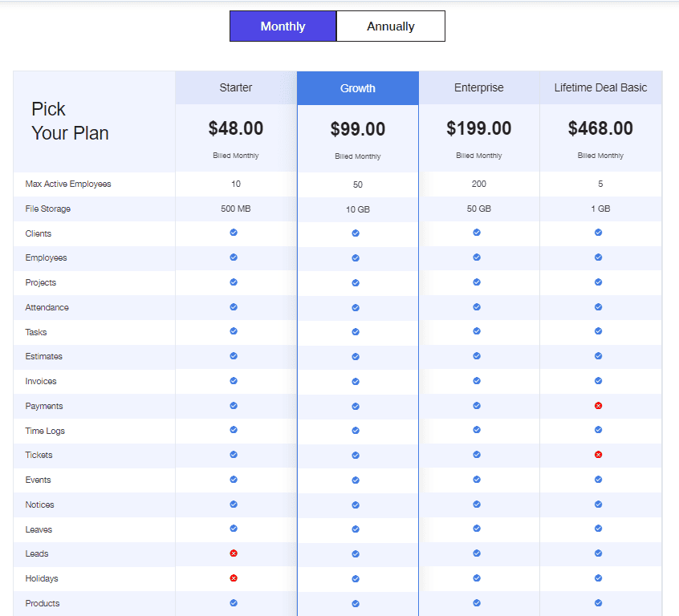Image resolution: width=679 pixels, height=616 pixels.
Task: Click Growth checkmark in Leads row
Action: (356, 554)
